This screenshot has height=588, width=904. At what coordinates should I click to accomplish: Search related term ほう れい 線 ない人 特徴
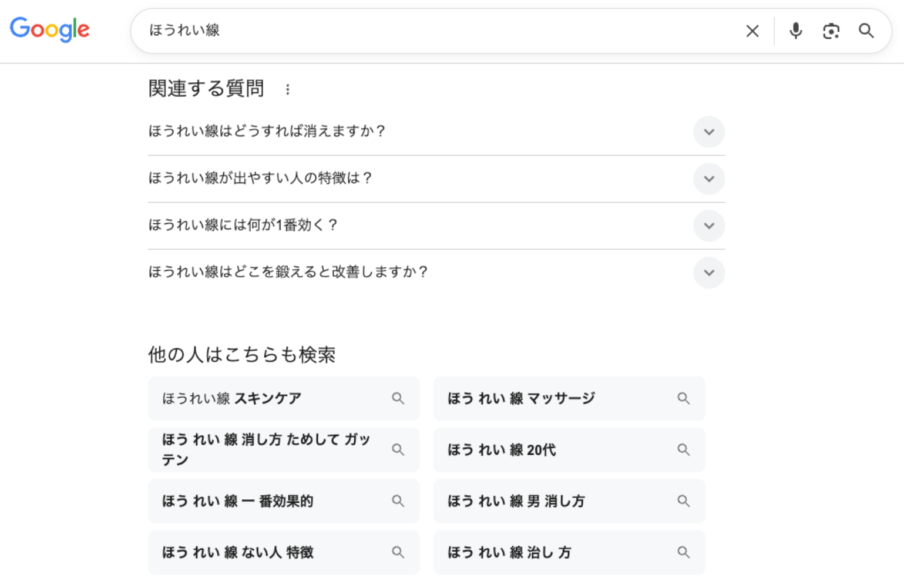point(284,552)
